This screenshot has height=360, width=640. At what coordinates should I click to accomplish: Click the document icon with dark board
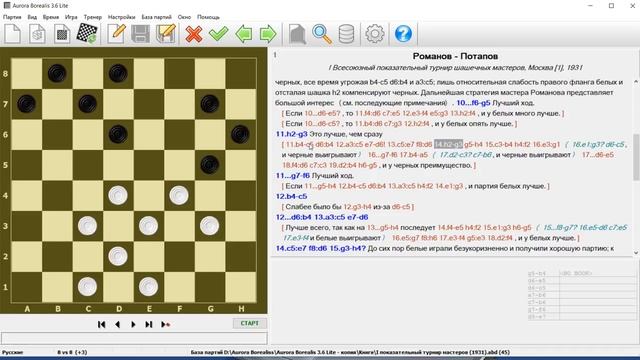pyautogui.click(x=62, y=34)
